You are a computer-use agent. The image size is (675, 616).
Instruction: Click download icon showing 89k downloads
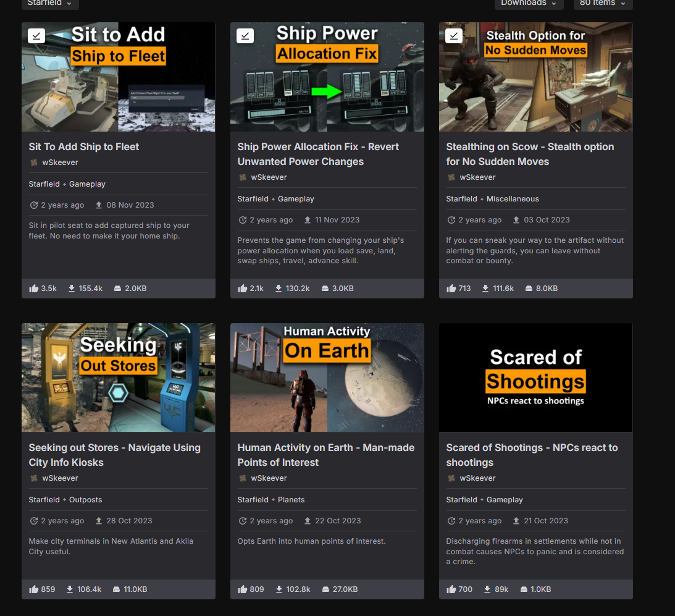pyautogui.click(x=487, y=589)
